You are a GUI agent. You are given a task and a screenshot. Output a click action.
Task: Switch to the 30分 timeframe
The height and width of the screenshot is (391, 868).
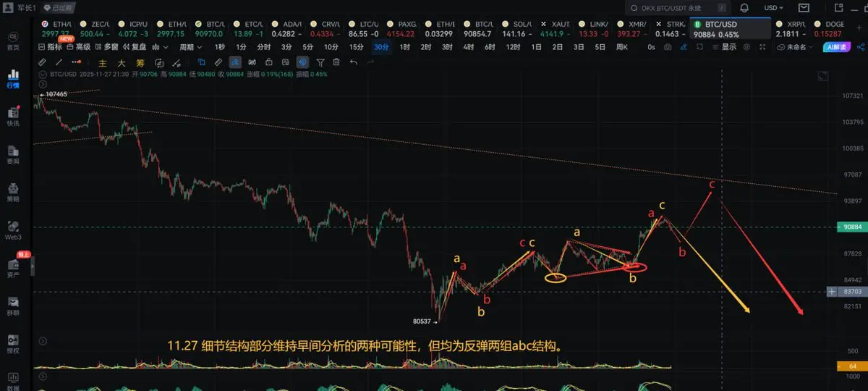tap(381, 46)
